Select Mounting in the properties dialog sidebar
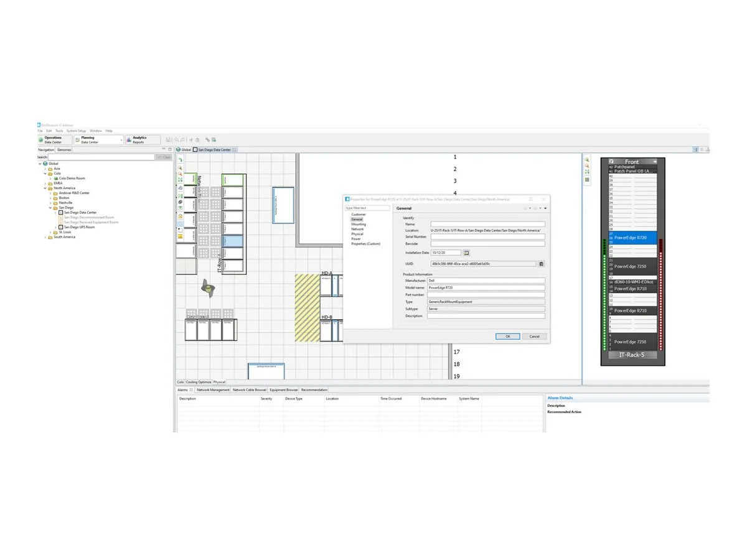 358,224
